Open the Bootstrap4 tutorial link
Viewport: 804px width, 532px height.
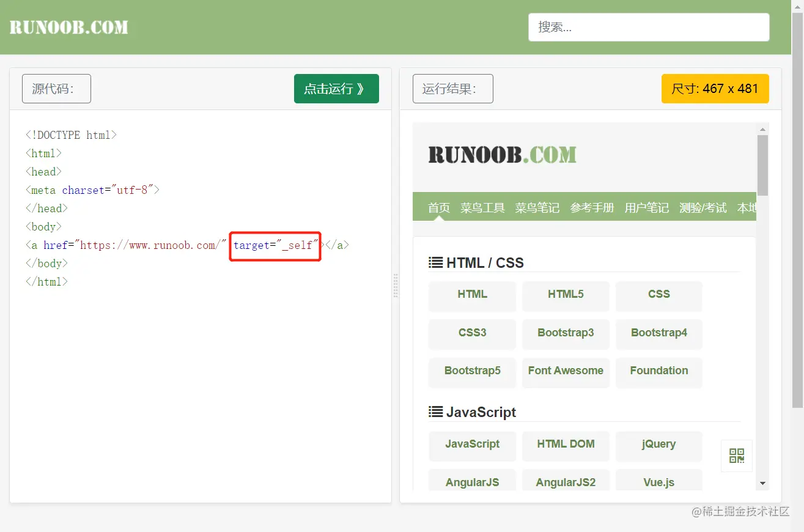click(x=659, y=333)
